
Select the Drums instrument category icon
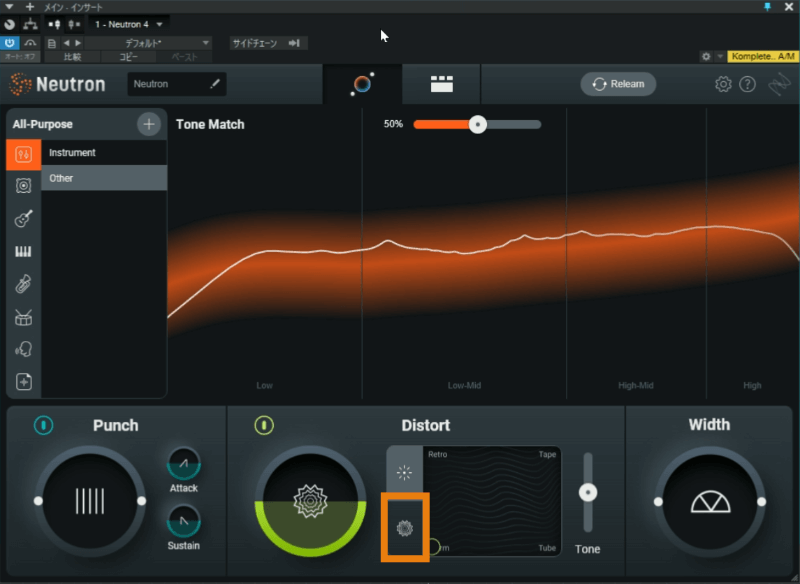click(x=23, y=317)
